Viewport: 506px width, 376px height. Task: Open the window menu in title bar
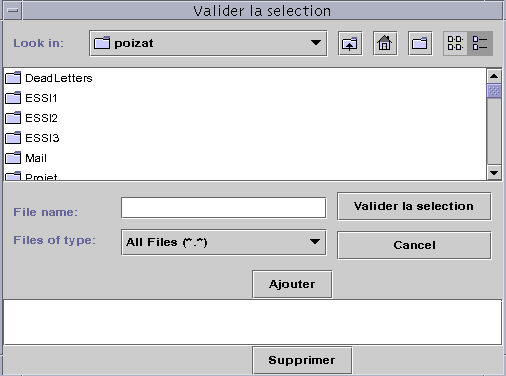tap(13, 11)
